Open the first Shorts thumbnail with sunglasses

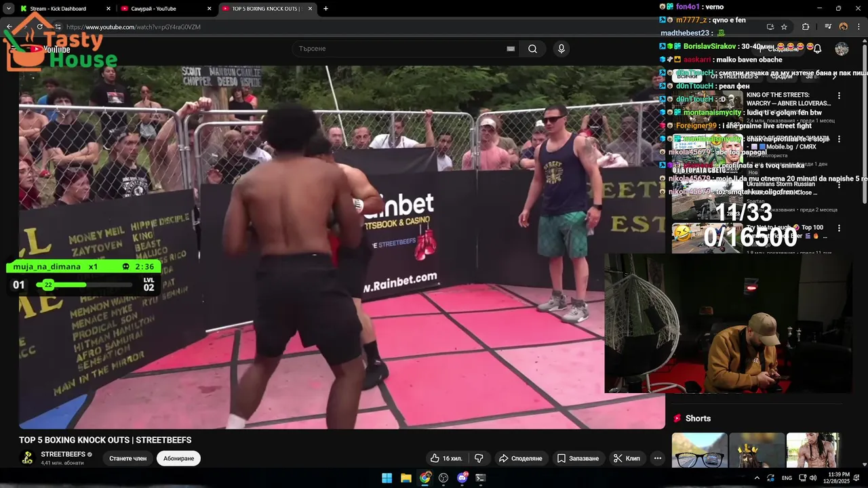(x=699, y=450)
